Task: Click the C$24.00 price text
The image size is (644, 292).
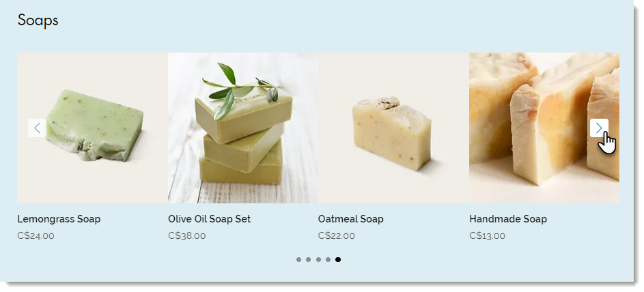Action: [x=36, y=236]
